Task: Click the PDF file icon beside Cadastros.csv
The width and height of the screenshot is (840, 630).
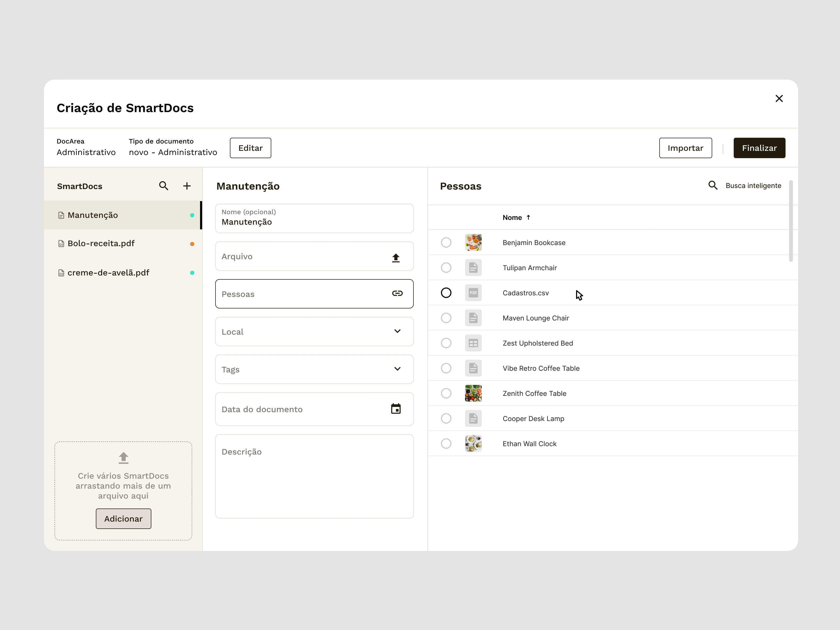Action: click(473, 293)
